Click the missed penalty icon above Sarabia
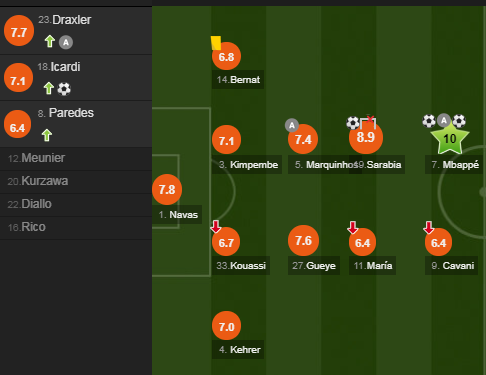This screenshot has height=375, width=486. click(368, 122)
